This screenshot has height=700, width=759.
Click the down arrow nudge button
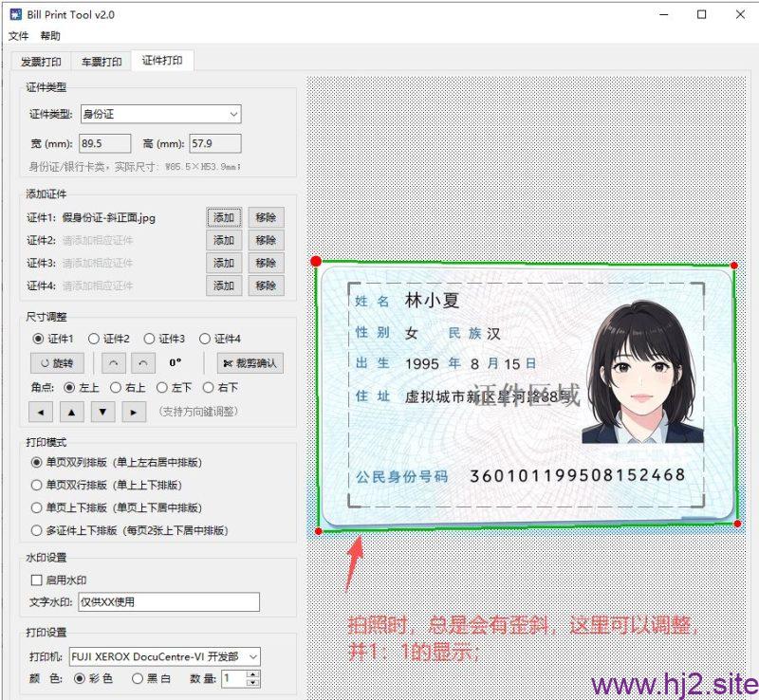pos(103,412)
